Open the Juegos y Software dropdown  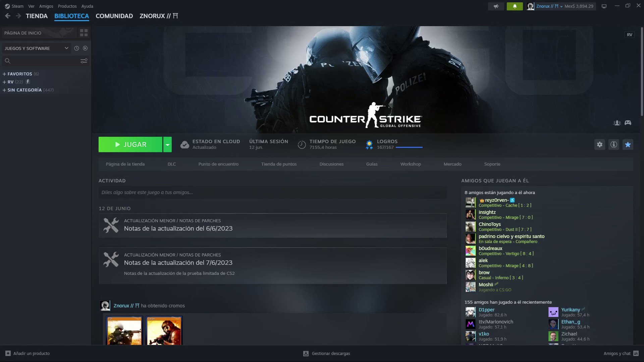point(36,48)
